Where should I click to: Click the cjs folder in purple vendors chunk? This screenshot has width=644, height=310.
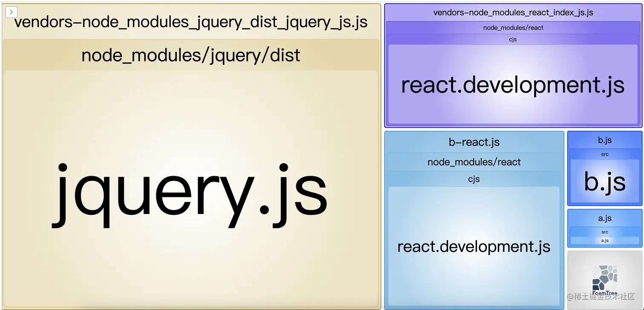pos(513,39)
